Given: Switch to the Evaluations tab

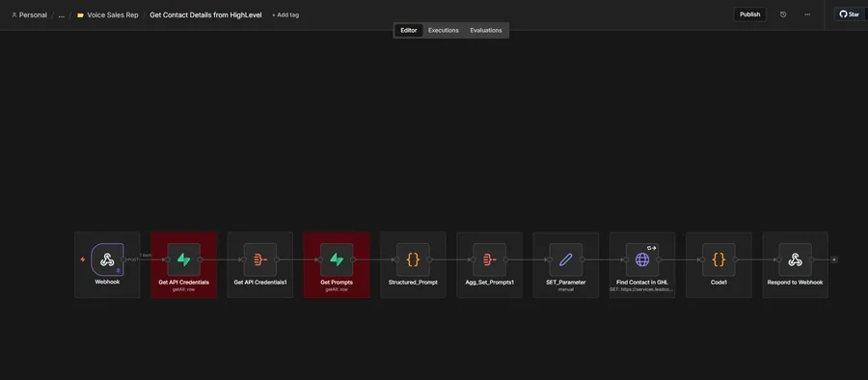Looking at the screenshot, I should point(486,31).
